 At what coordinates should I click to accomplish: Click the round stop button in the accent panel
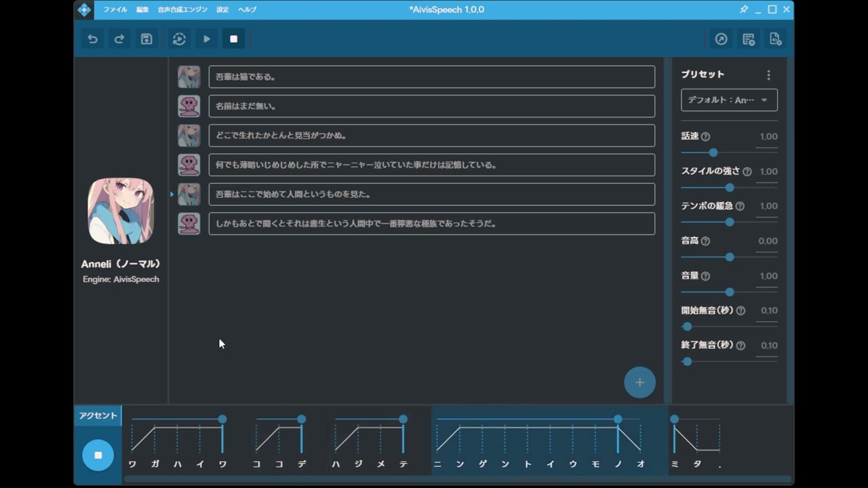coord(98,455)
